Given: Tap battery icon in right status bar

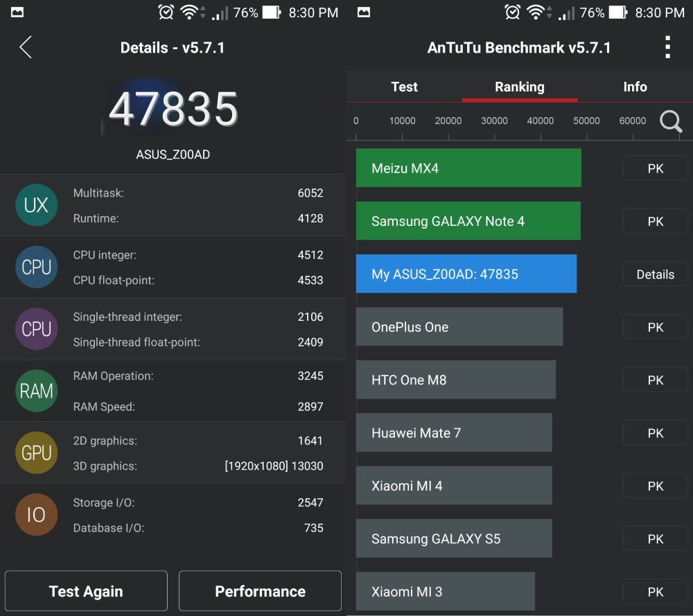Looking at the screenshot, I should pyautogui.click(x=618, y=12).
